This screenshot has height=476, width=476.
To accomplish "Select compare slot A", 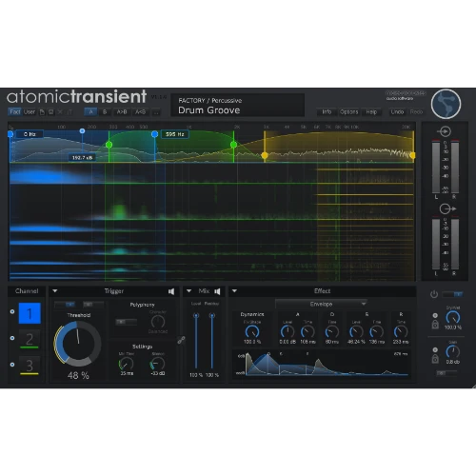I will [90, 112].
